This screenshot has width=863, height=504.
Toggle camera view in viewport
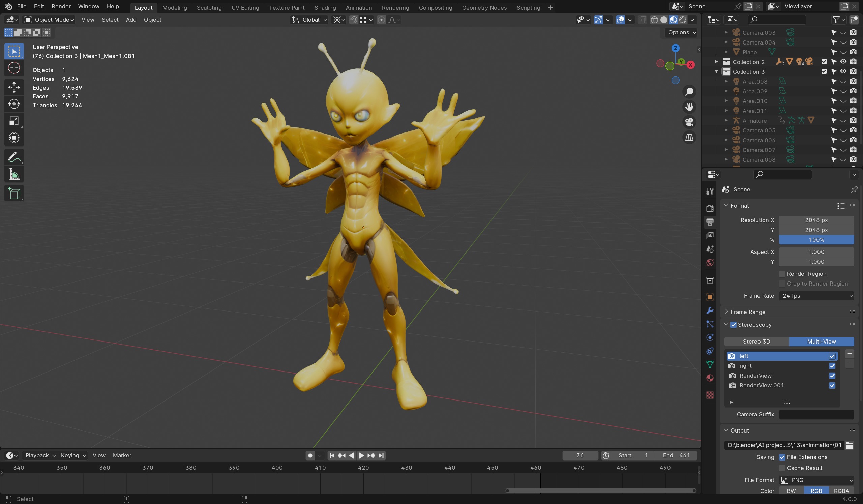(x=689, y=122)
